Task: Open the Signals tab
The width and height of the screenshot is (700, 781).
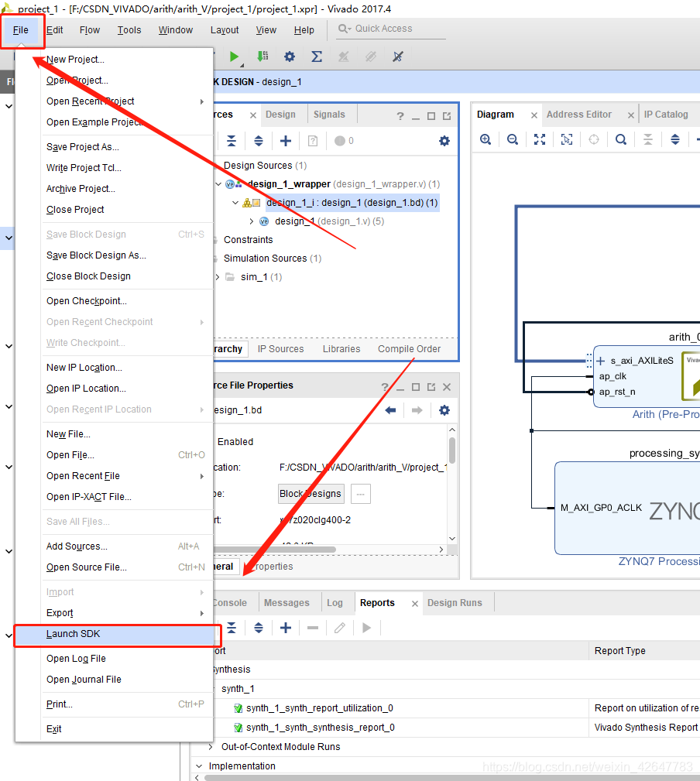Action: 329,115
